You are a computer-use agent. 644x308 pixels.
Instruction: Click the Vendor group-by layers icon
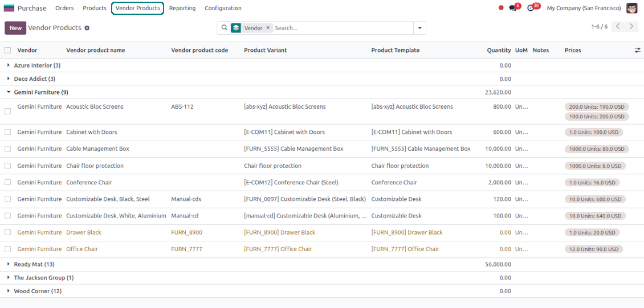(236, 28)
